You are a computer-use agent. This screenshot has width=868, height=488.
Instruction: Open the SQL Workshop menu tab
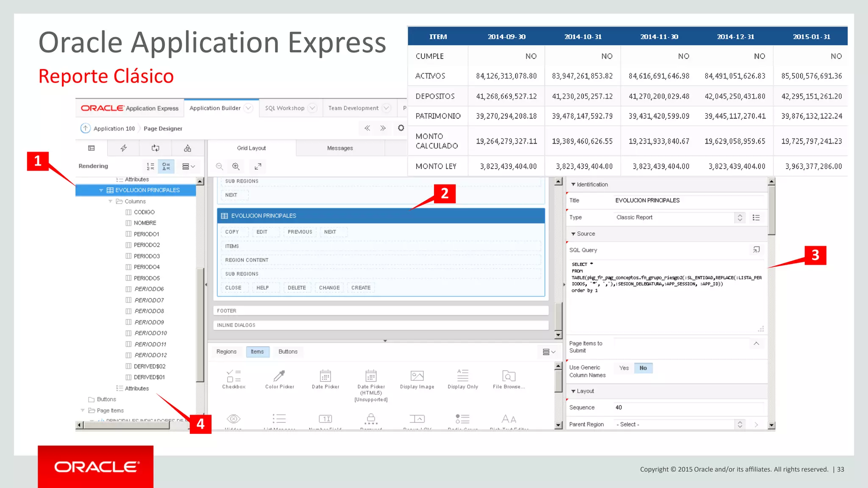coord(285,108)
